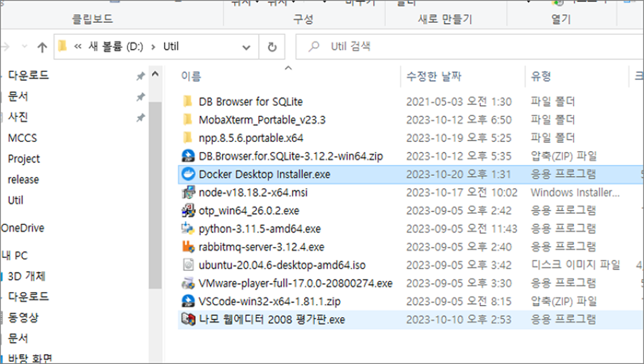Click the magnifier icon in the search box
Viewport: 644px width, 364px height.
coord(314,46)
